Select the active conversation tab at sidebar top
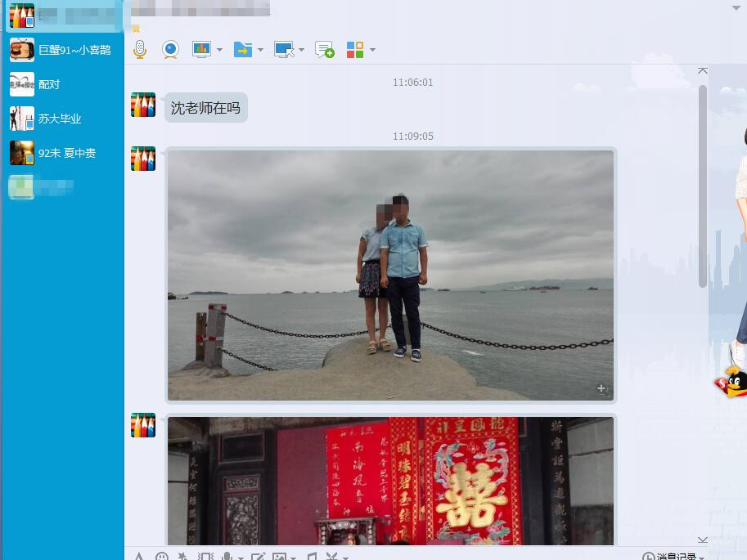The image size is (747, 560). (63, 16)
